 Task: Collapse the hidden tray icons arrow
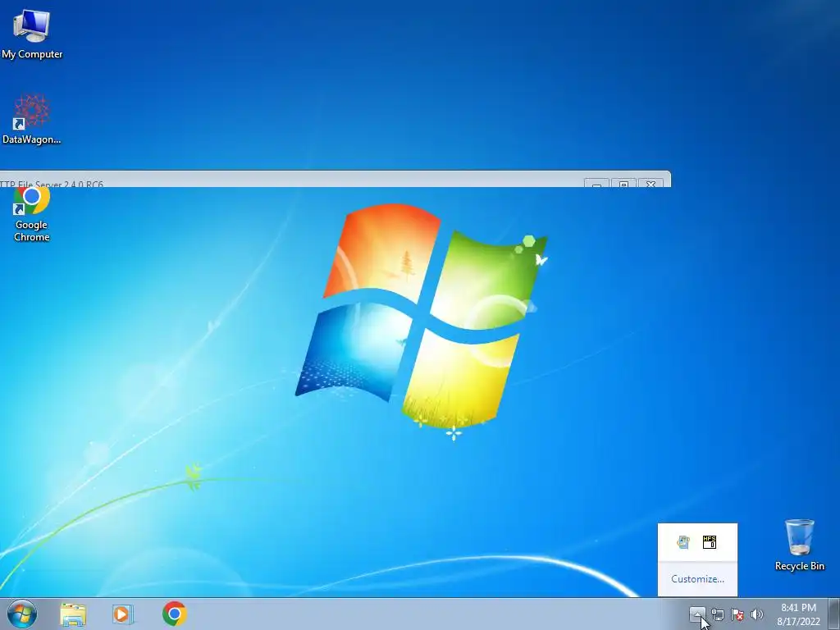697,614
